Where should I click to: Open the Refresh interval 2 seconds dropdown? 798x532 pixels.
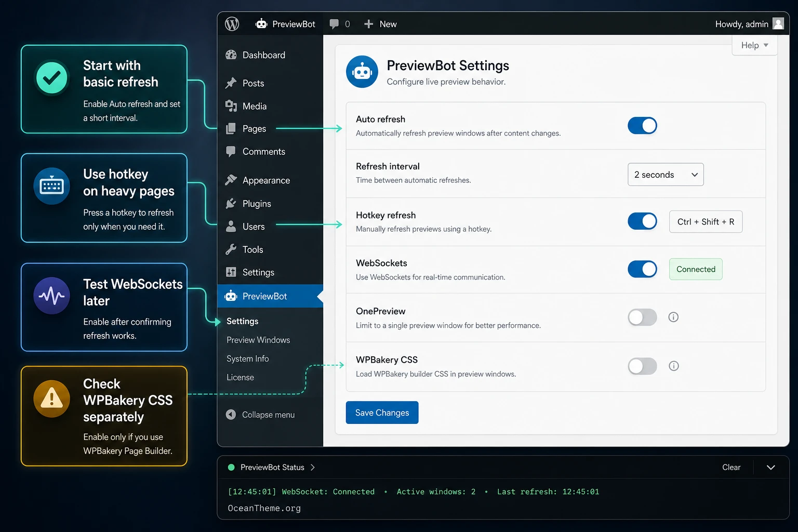coord(666,175)
